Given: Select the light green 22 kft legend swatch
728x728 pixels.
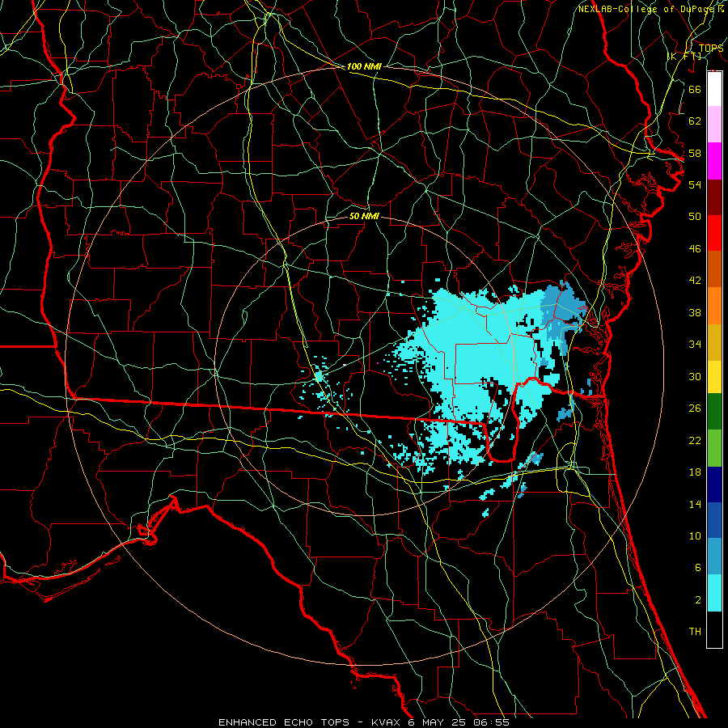Looking at the screenshot, I should point(714,448).
